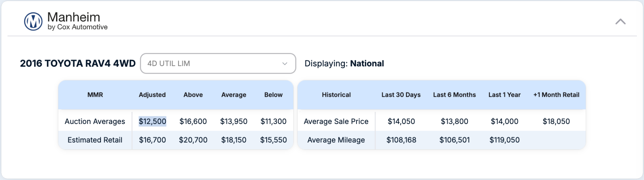Screen dimensions: 644x180
Task: Click the 'Displaying: National' label
Action: click(x=344, y=63)
